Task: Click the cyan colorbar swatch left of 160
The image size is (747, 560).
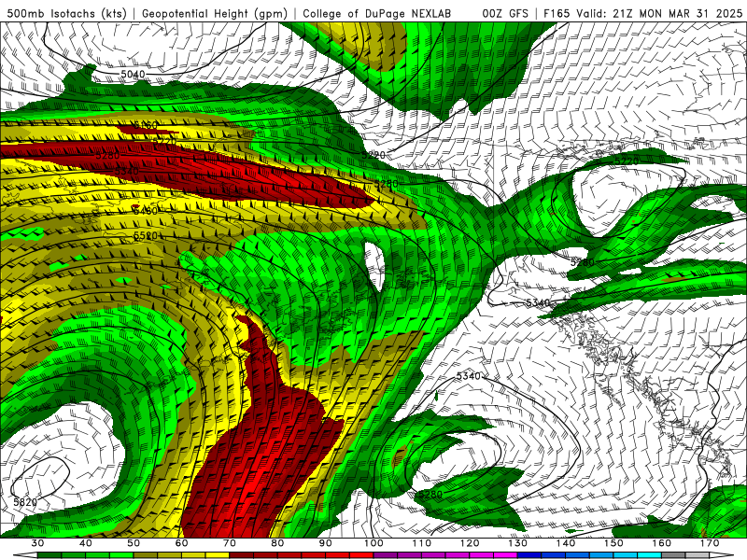Action: click(650, 555)
